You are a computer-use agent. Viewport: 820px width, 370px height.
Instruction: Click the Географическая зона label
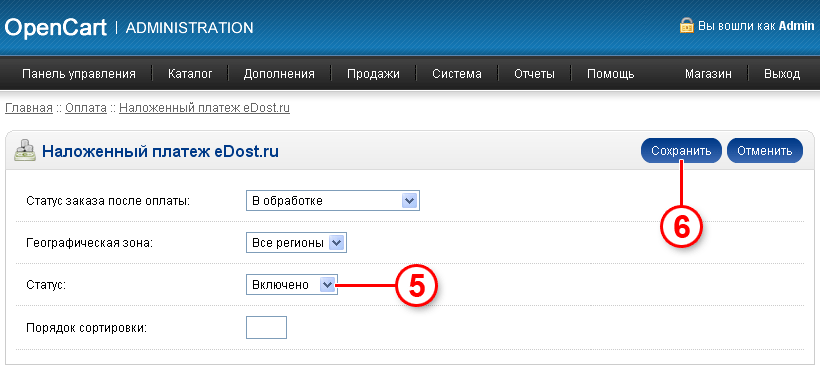coord(89,243)
